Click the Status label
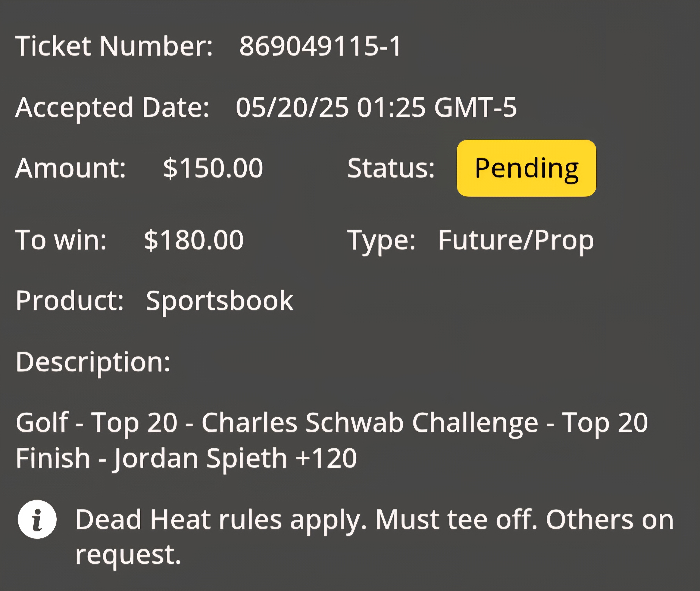Screen dimensions: 700x591 [x=391, y=168]
